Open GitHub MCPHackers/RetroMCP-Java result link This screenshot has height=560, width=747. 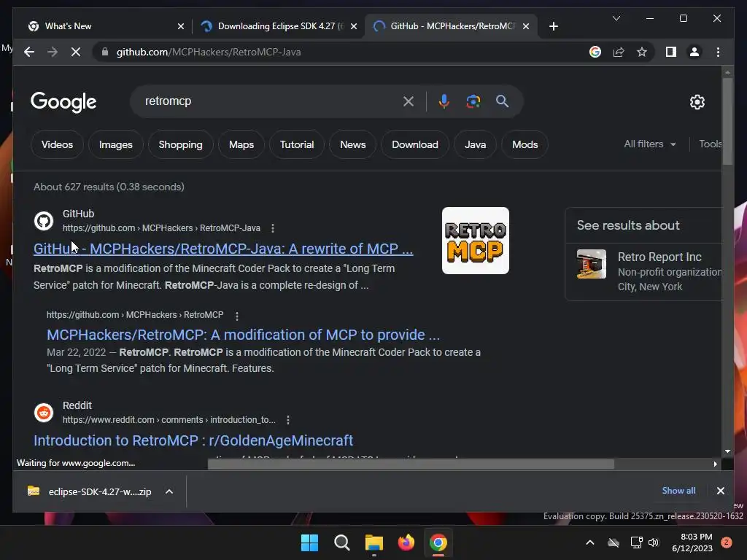point(223,249)
